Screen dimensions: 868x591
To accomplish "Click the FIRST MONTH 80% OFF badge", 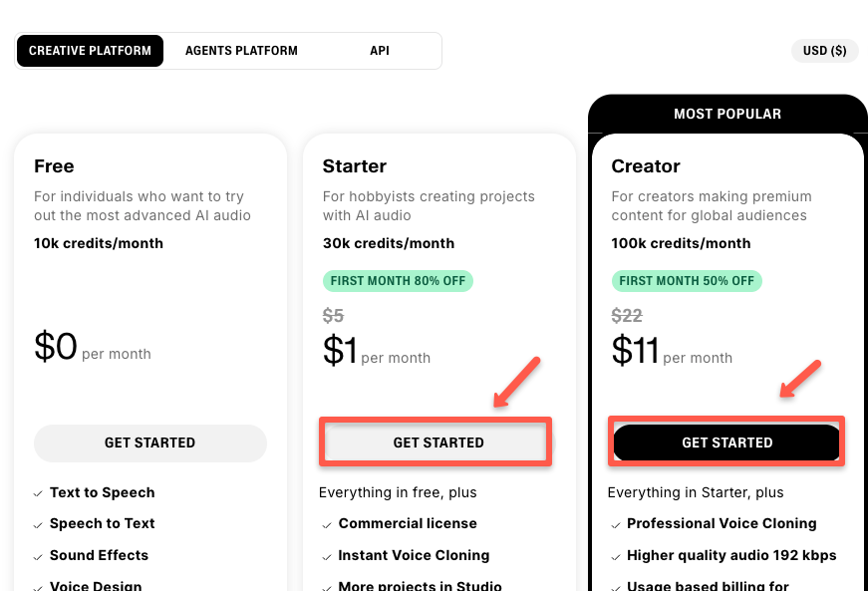I will (398, 280).
